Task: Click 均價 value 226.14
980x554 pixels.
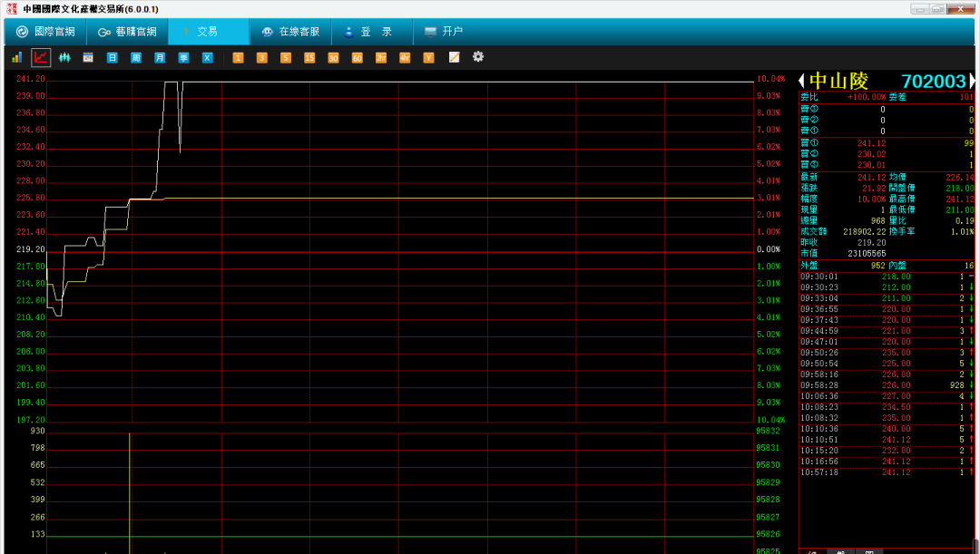Action: [959, 178]
